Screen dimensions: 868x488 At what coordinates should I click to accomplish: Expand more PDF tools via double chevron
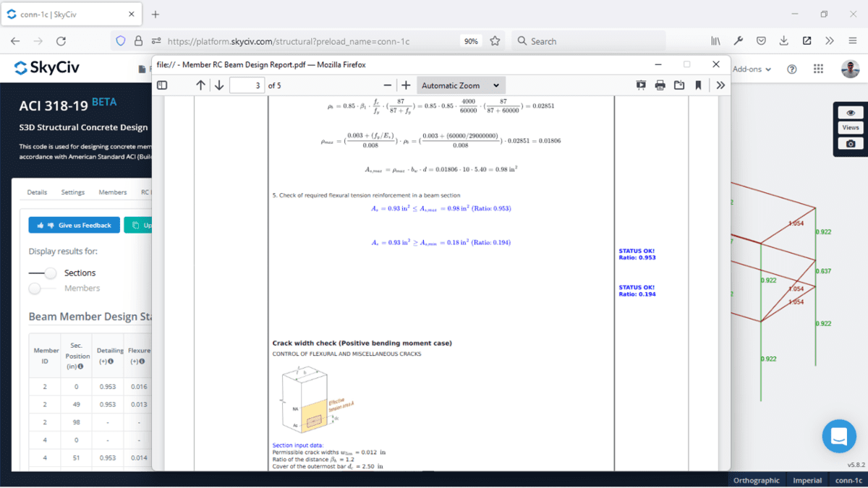pyautogui.click(x=720, y=85)
